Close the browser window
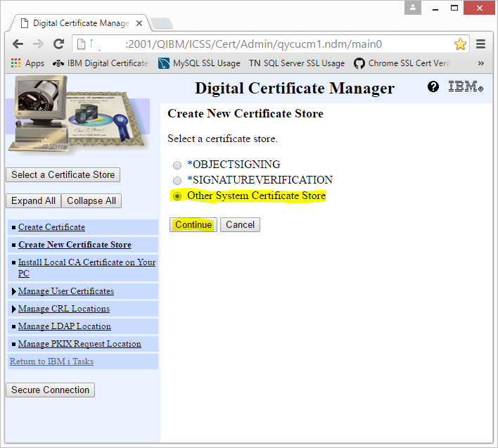The width and height of the screenshot is (498, 448). [x=480, y=8]
